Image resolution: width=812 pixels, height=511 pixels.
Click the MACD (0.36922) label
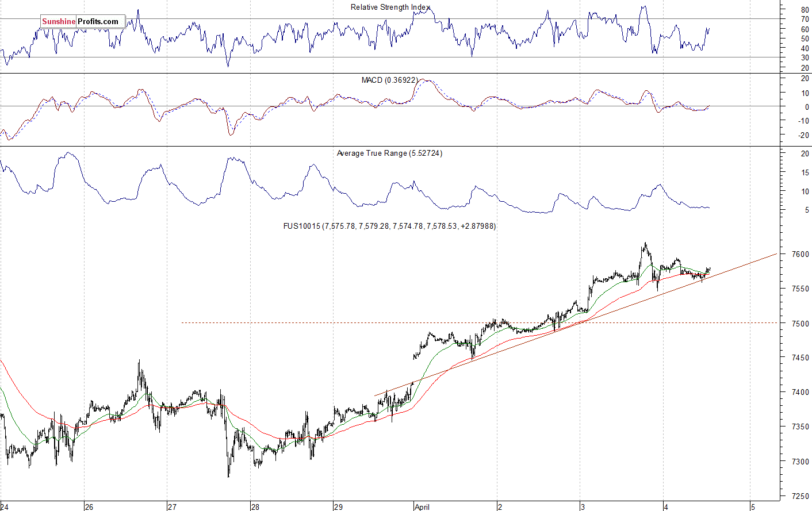pyautogui.click(x=389, y=80)
